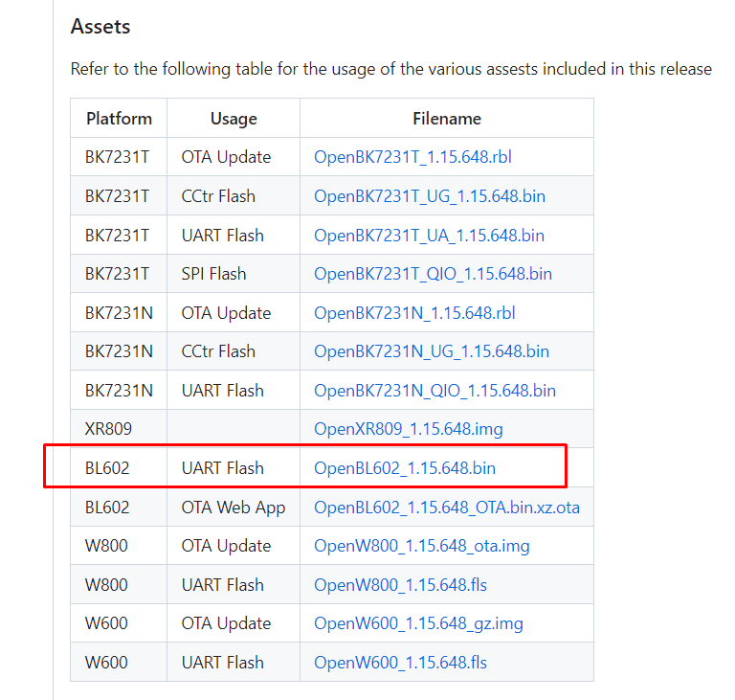Open OpenBK7231T_QIO_1.15.648.bin link
This screenshot has width=735, height=700.
tap(433, 274)
